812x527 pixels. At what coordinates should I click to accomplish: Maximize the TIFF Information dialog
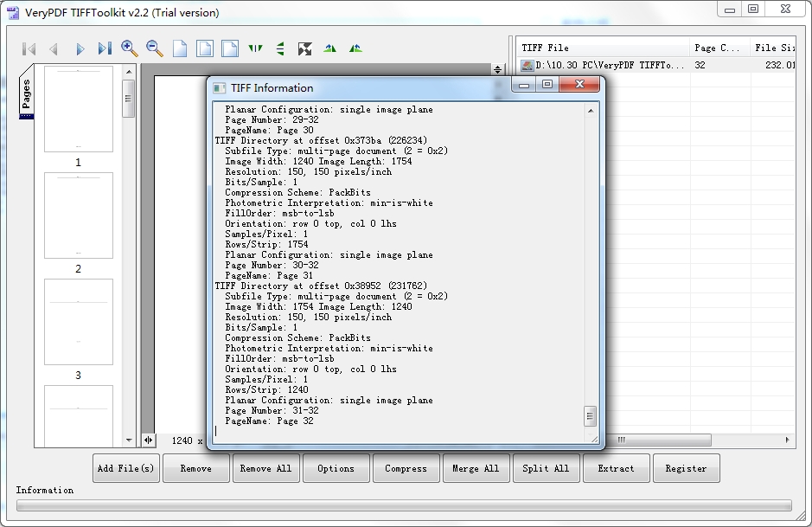click(x=547, y=84)
